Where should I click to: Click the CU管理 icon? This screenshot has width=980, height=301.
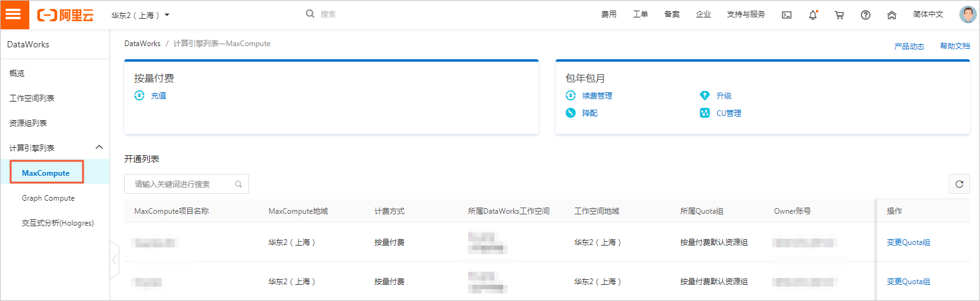tap(705, 113)
